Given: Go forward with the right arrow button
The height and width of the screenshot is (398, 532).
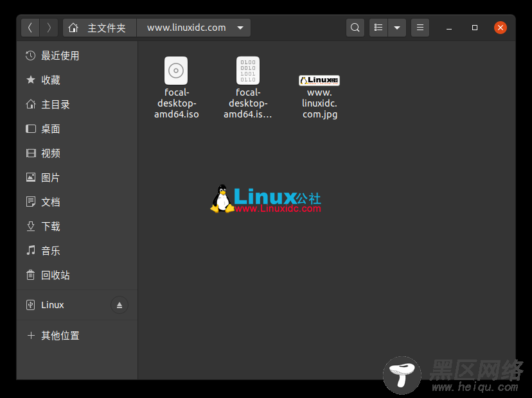Looking at the screenshot, I should click(49, 28).
